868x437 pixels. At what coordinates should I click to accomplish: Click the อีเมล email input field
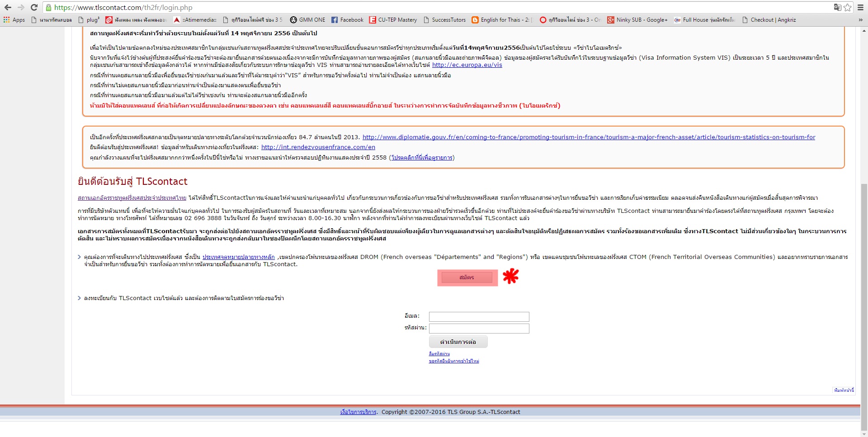coord(479,317)
